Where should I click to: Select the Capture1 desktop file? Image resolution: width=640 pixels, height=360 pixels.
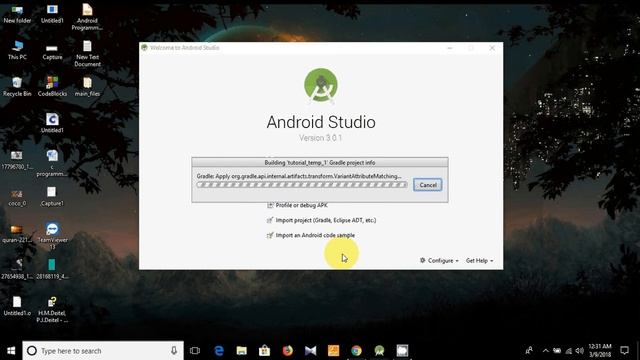click(52, 197)
